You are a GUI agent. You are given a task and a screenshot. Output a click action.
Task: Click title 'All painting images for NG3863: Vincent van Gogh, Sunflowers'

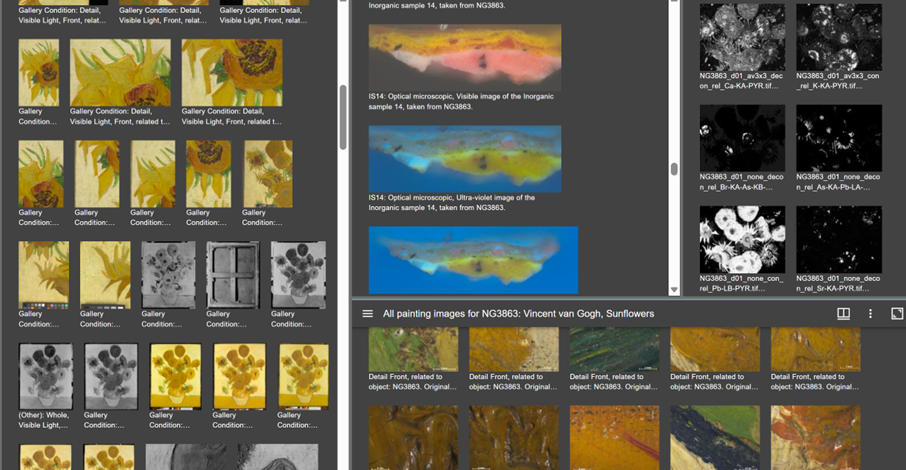(518, 314)
